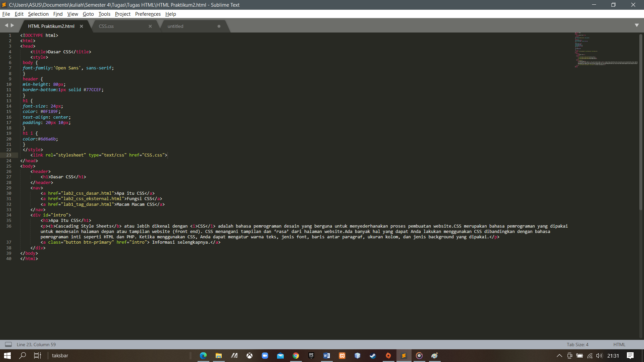Screen dimensions: 644x362
Task: Open Microsoft Edge from the taskbar
Action: 203,356
